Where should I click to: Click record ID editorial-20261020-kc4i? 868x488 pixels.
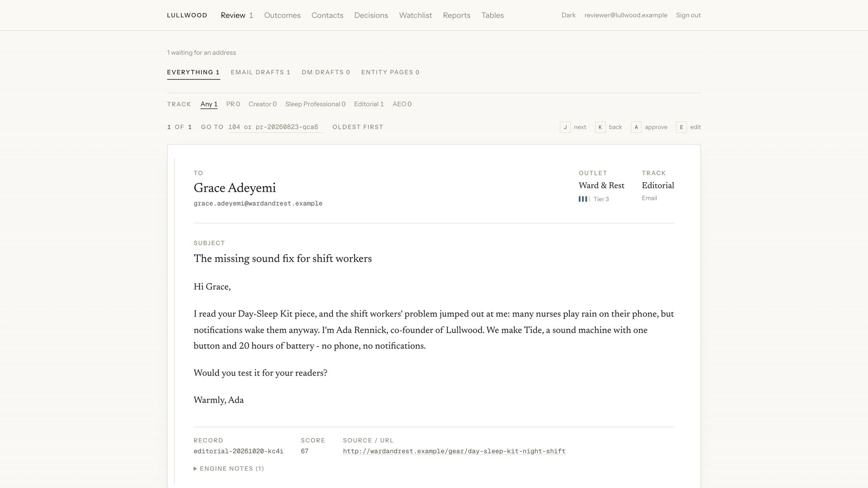point(238,451)
